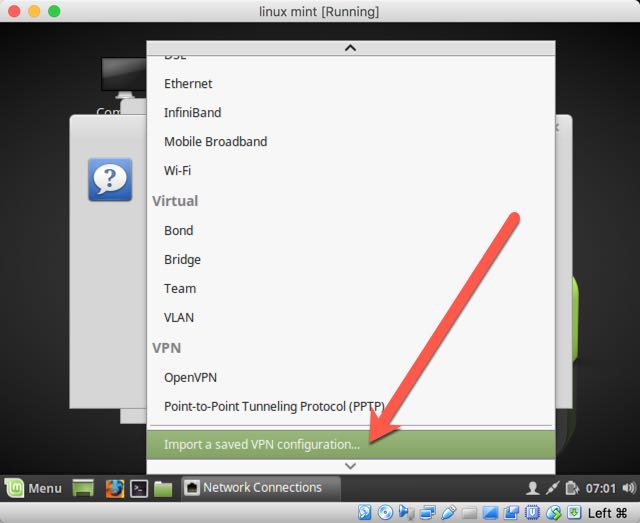Click Import a saved VPN configuration
This screenshot has width=640, height=523.
351,445
